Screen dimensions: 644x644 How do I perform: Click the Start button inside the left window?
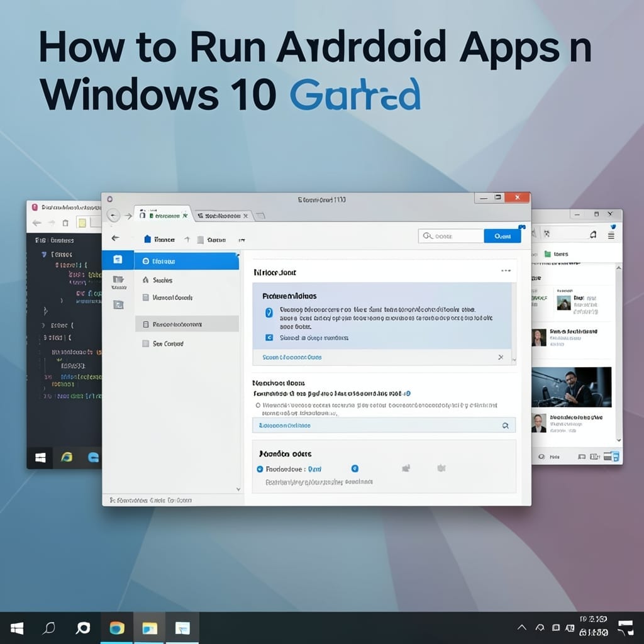[x=40, y=458]
